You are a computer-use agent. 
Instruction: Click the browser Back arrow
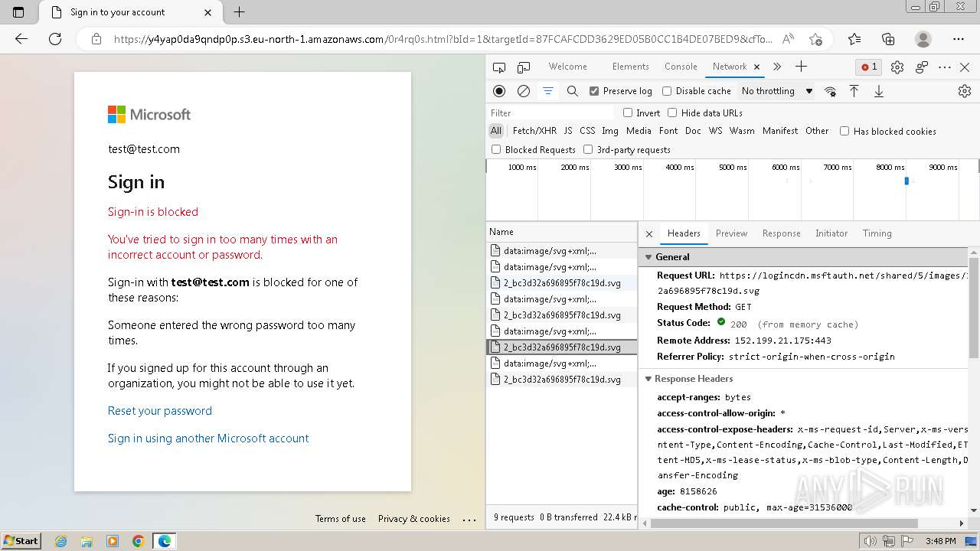coord(21,39)
